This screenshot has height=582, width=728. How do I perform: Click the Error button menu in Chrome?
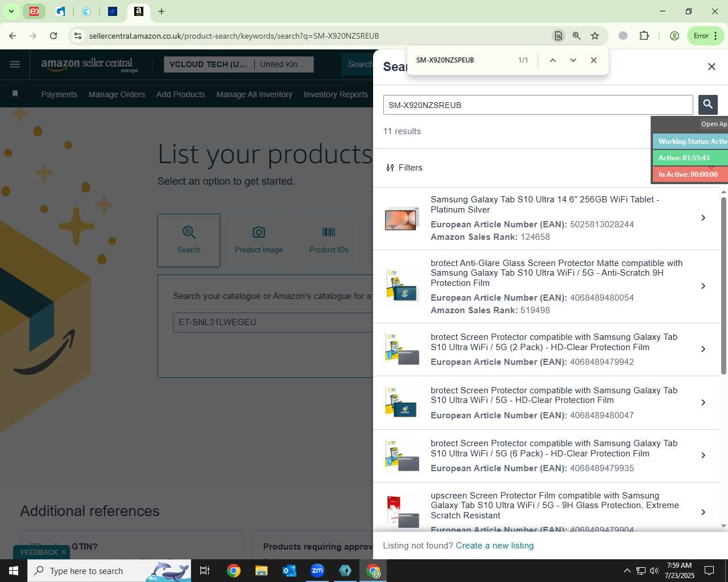(x=705, y=36)
